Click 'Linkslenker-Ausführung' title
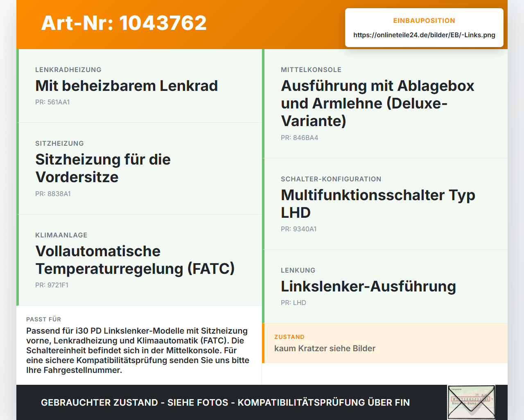Image resolution: width=524 pixels, height=420 pixels. (368, 286)
